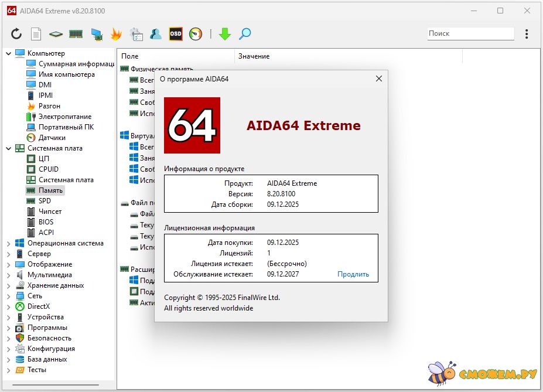
Task: Click the Значение column header
Action: pyautogui.click(x=254, y=56)
